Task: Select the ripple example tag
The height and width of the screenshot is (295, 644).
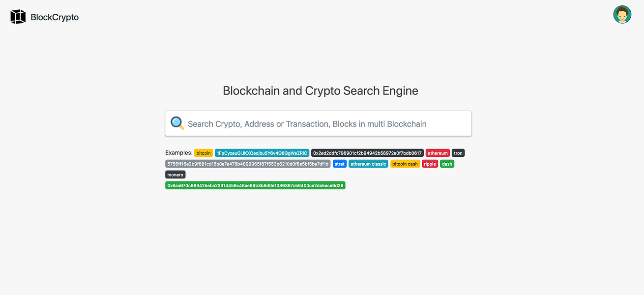Action: pos(430,164)
